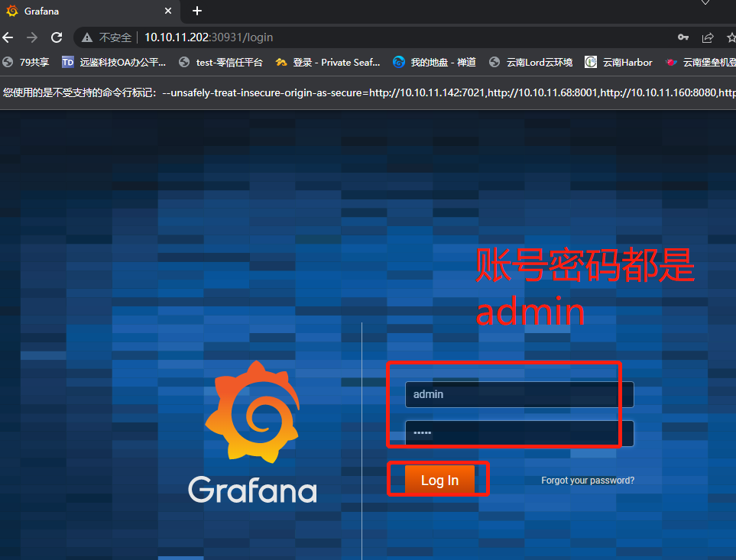Open the 79共享 bookmark
Screen dimensions: 736x560
click(26, 63)
